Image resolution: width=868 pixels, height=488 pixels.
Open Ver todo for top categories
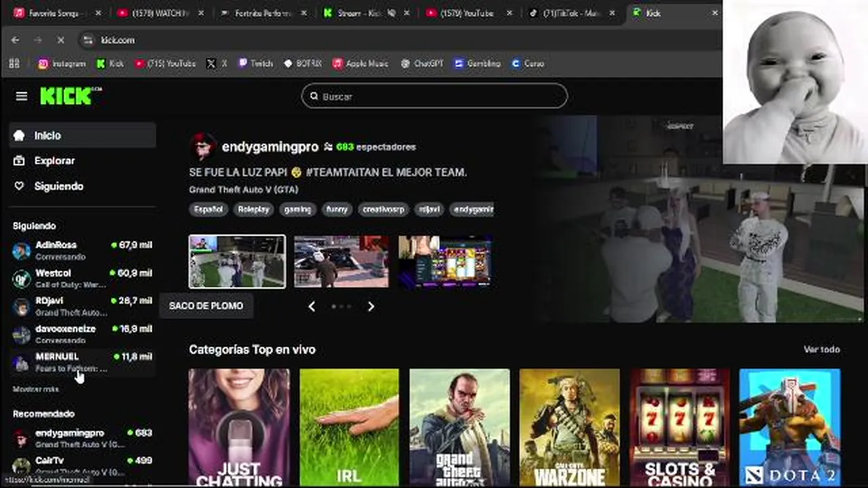822,349
